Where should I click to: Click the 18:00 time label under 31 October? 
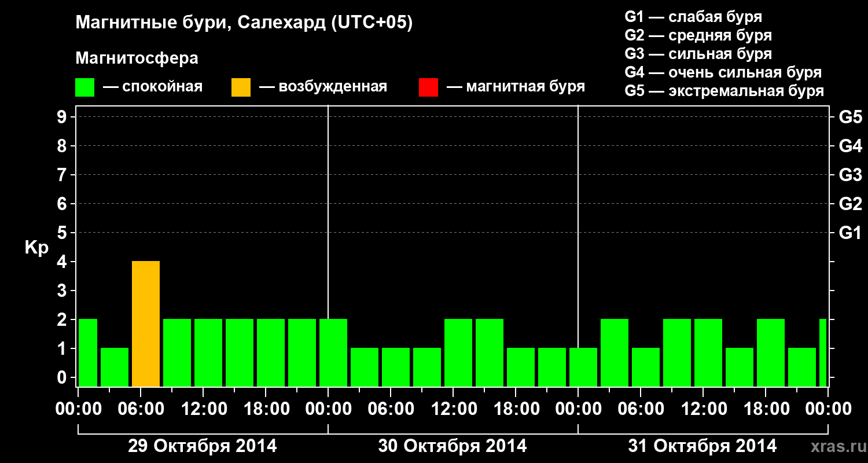[x=766, y=409]
